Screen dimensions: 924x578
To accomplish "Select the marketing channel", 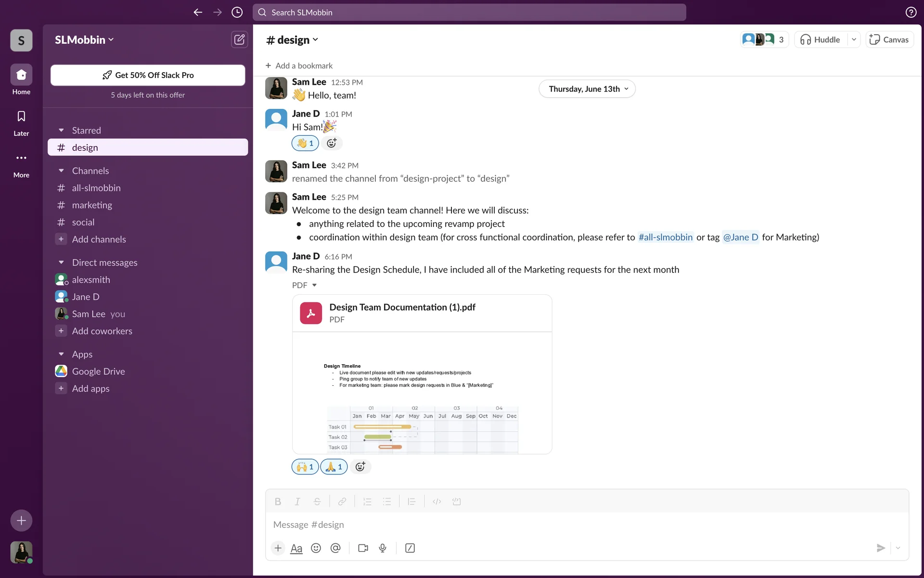I will (x=92, y=205).
